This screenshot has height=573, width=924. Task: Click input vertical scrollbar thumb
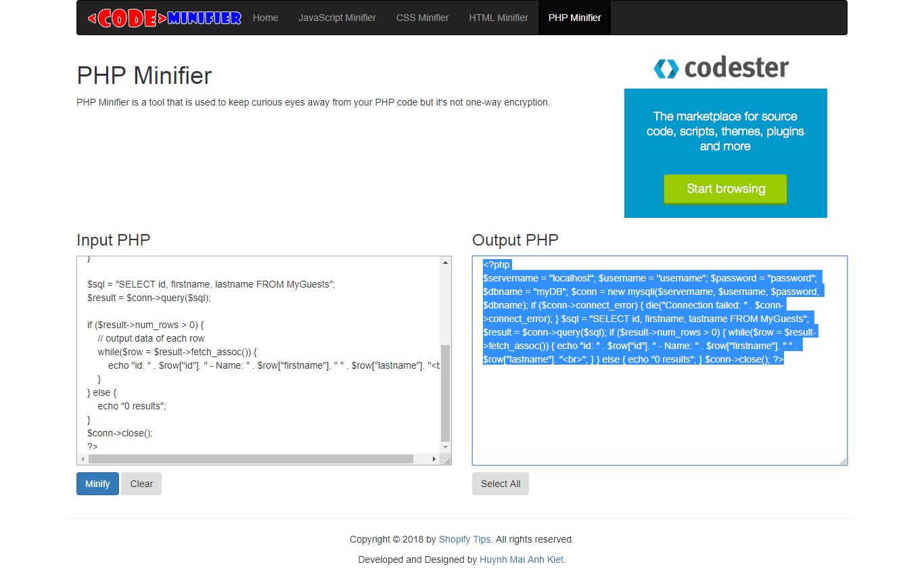(x=446, y=392)
